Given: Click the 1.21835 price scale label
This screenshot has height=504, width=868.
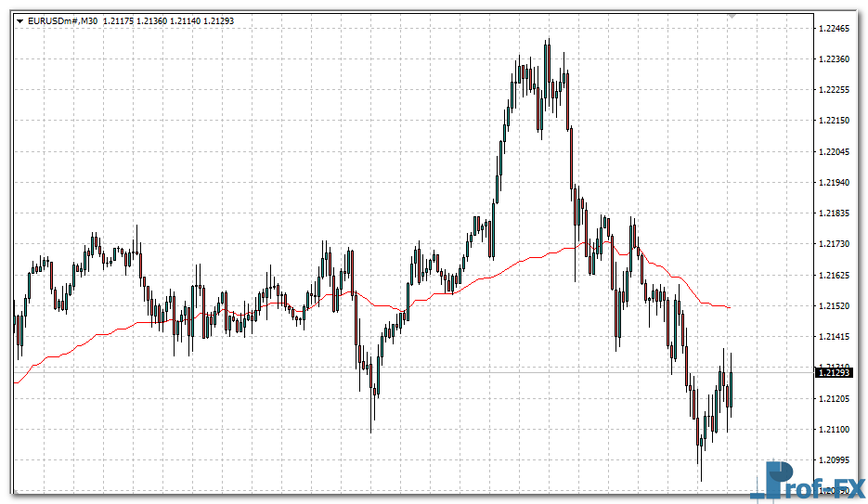Looking at the screenshot, I should point(835,213).
